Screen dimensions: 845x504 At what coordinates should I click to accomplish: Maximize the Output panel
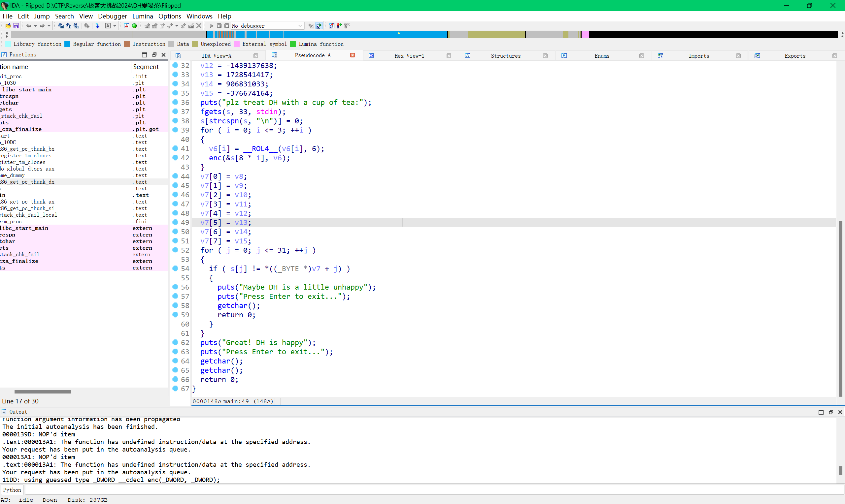click(821, 412)
